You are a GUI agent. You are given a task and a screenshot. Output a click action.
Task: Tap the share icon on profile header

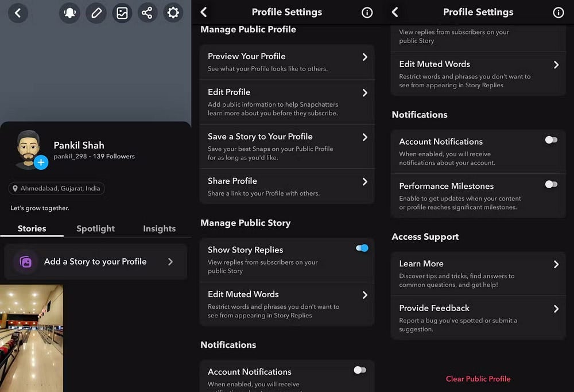coord(148,13)
